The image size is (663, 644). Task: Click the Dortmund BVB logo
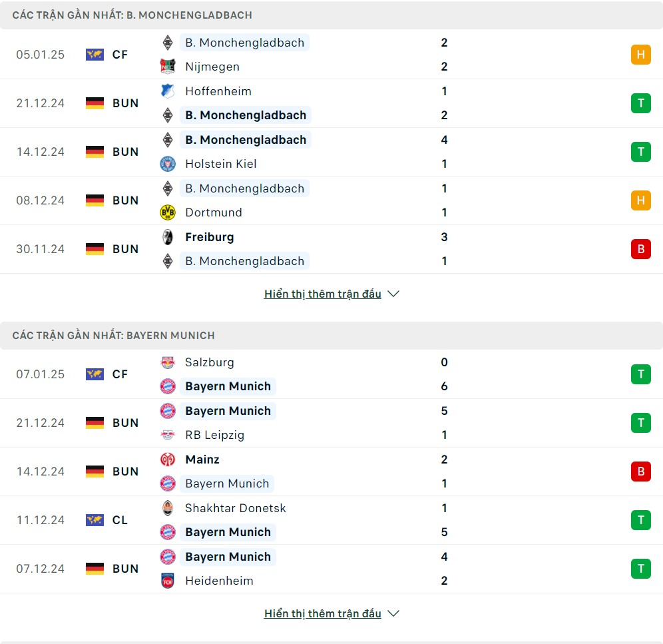tap(168, 212)
